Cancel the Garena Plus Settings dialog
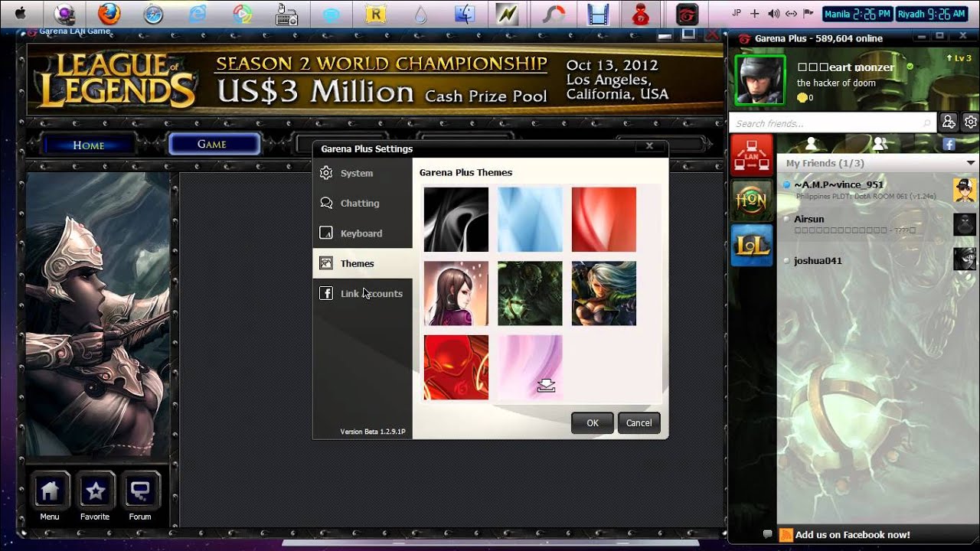 (639, 423)
